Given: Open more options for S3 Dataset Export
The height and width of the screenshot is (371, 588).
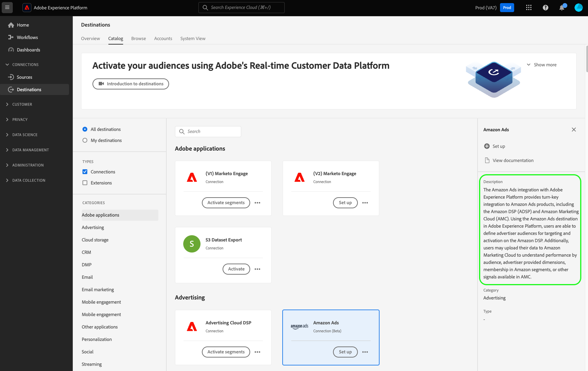Looking at the screenshot, I should (257, 269).
